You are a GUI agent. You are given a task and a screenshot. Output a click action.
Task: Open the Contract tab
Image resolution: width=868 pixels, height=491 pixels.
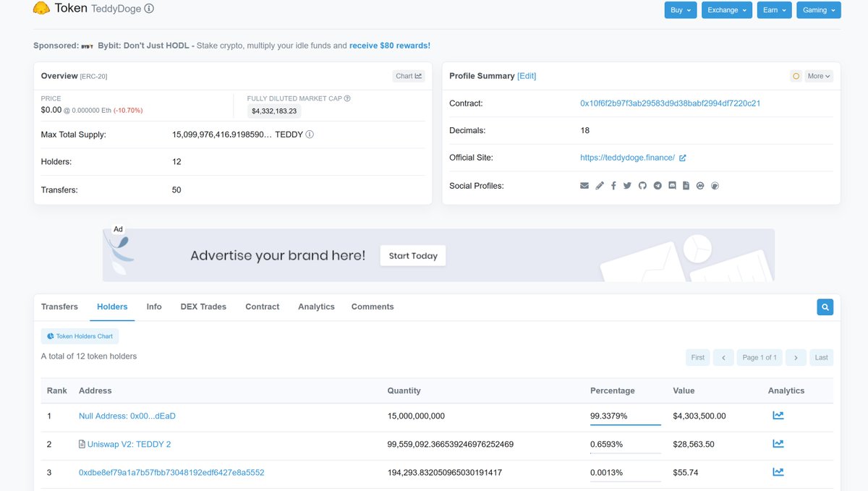(x=262, y=307)
